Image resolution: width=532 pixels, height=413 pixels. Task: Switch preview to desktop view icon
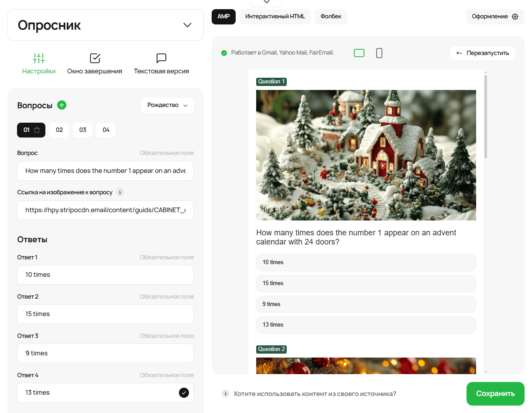coord(359,53)
